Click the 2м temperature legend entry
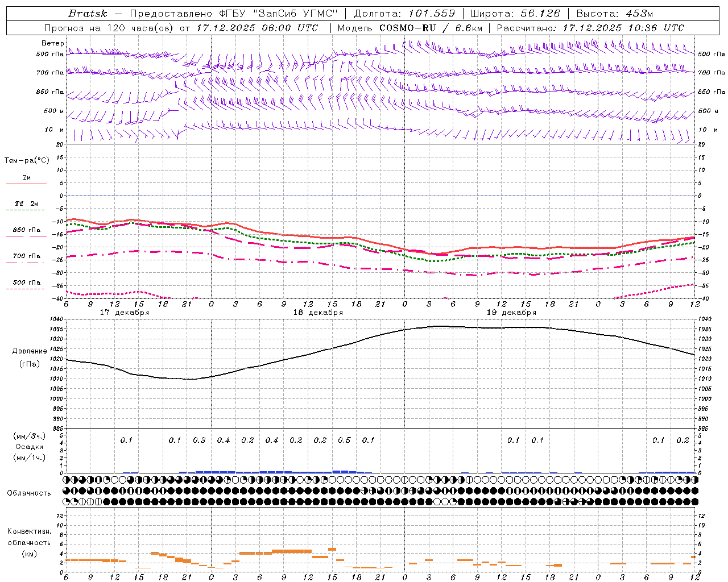The image size is (728, 582). point(27,177)
